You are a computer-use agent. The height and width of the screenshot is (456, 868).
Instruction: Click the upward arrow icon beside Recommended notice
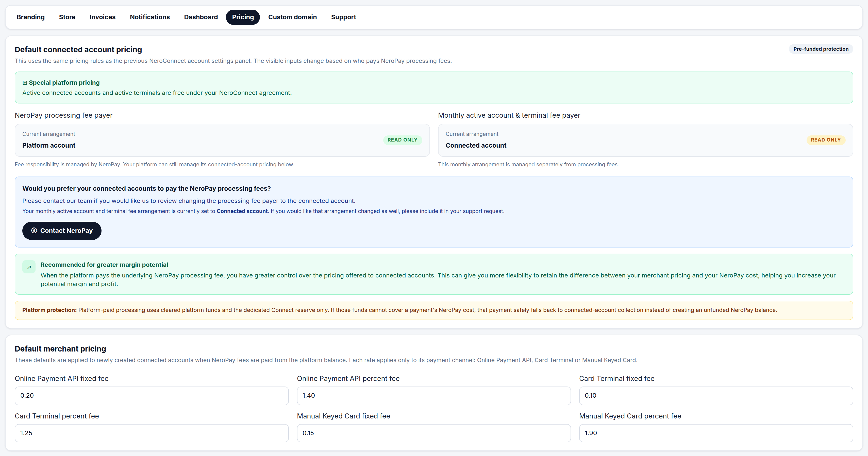click(29, 267)
